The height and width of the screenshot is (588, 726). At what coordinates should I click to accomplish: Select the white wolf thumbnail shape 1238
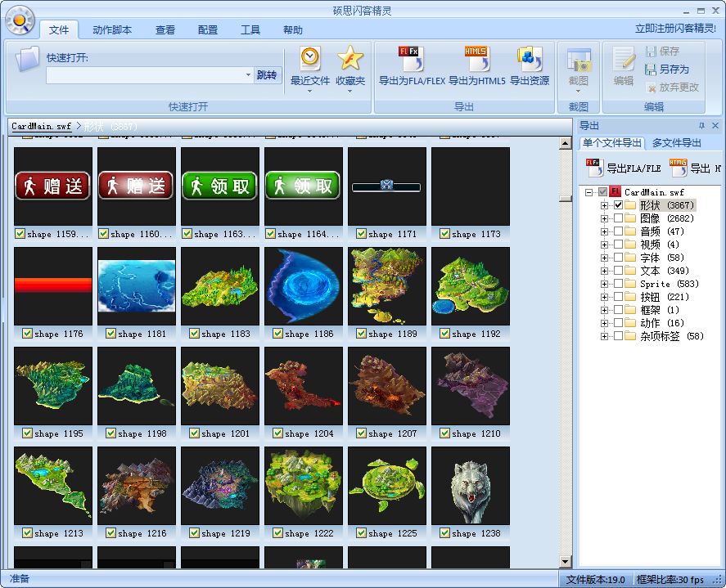(x=471, y=486)
